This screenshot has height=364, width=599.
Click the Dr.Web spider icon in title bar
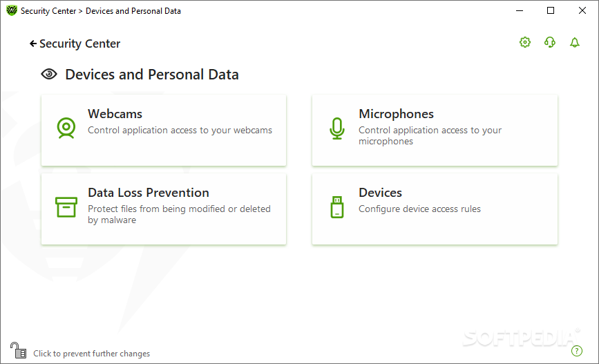click(x=12, y=10)
